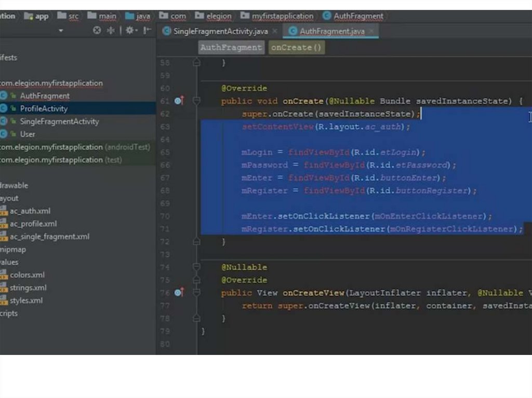The height and width of the screenshot is (398, 532).
Task: Collapse the onCreateView method fold marker
Action: (196, 293)
